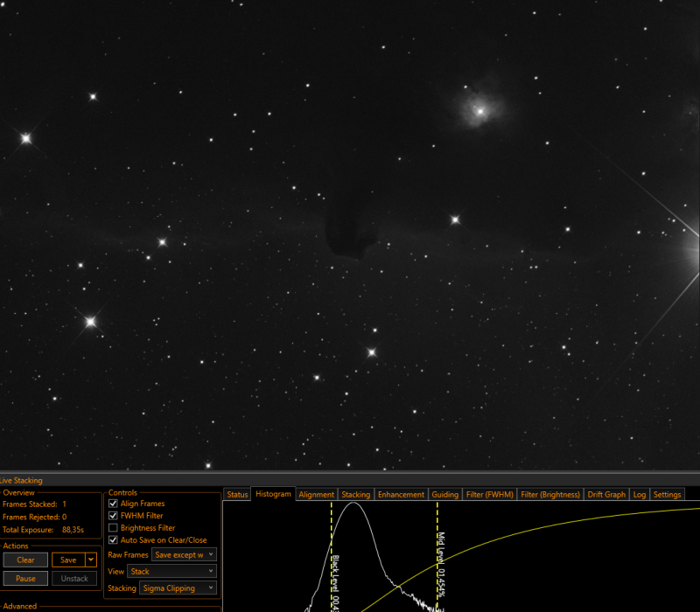Image resolution: width=700 pixels, height=612 pixels.
Task: Open the Log tab
Action: (640, 494)
